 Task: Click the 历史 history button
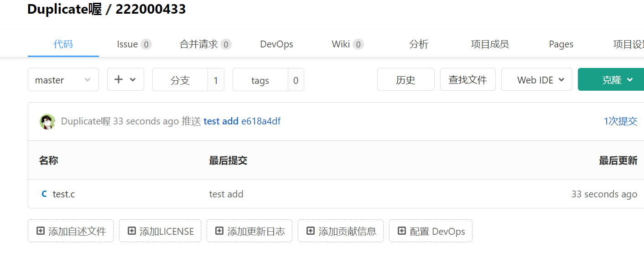(405, 80)
